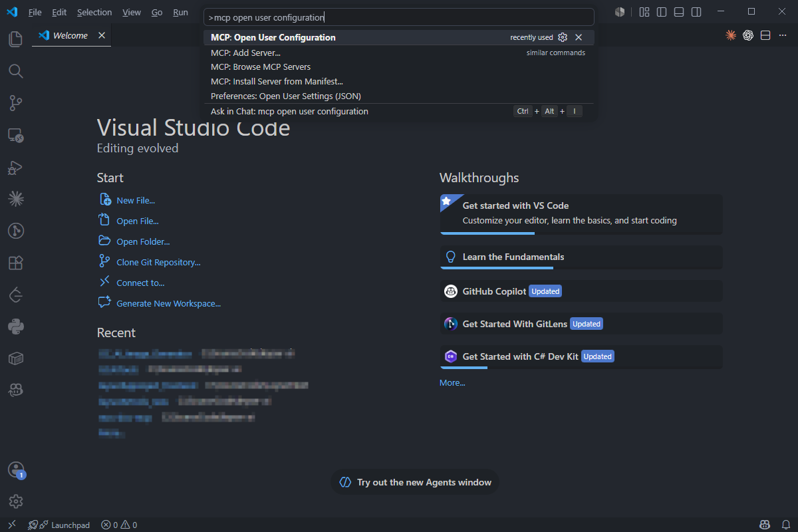Close the Welcome tab
Viewport: 798px width, 532px height.
point(102,35)
